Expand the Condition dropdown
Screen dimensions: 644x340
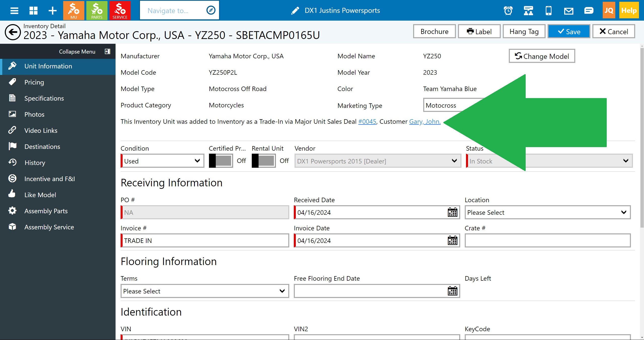[162, 161]
